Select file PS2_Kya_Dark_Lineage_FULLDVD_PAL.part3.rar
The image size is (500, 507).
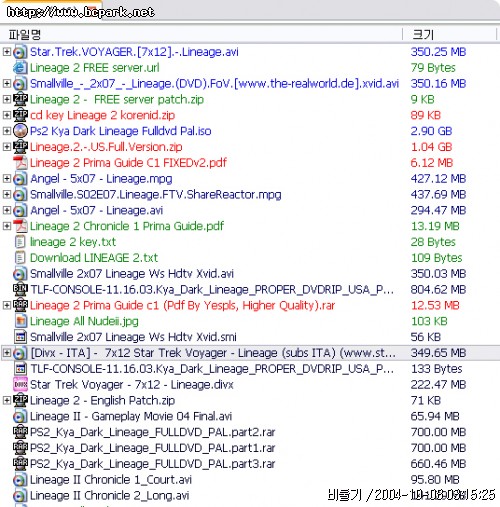(153, 464)
